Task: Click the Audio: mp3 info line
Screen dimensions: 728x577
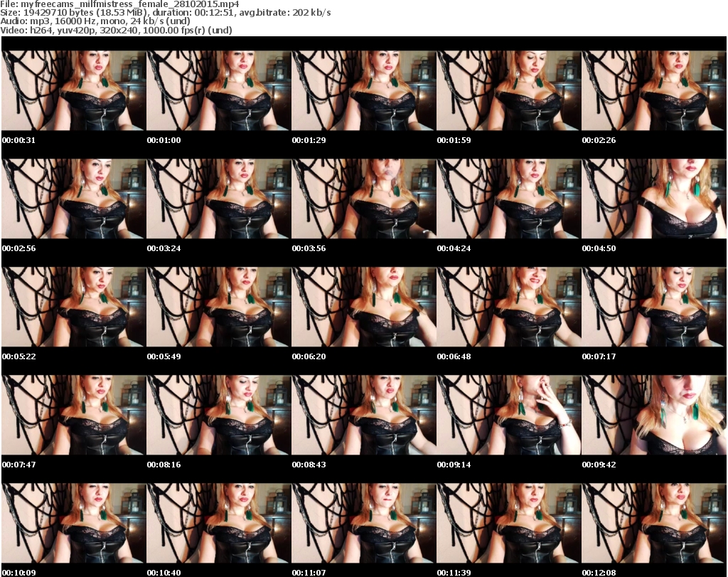Action: click(95, 21)
